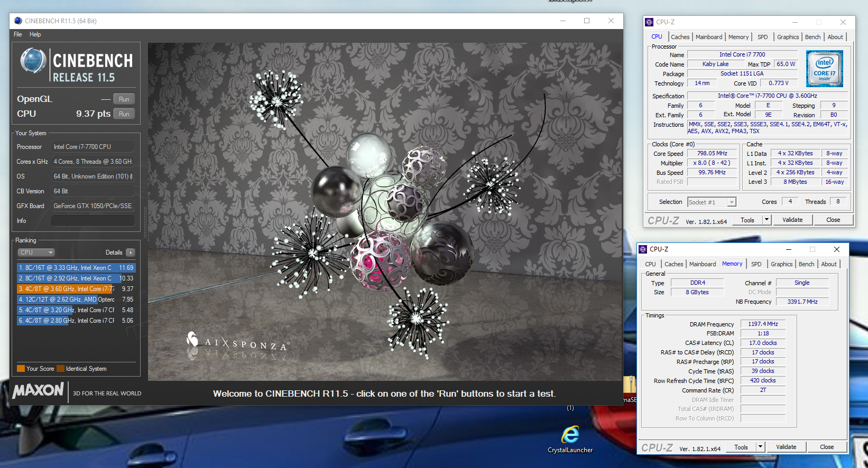Switch to Caches tab in bottom CPU-Z
868x468 pixels.
tap(673, 264)
